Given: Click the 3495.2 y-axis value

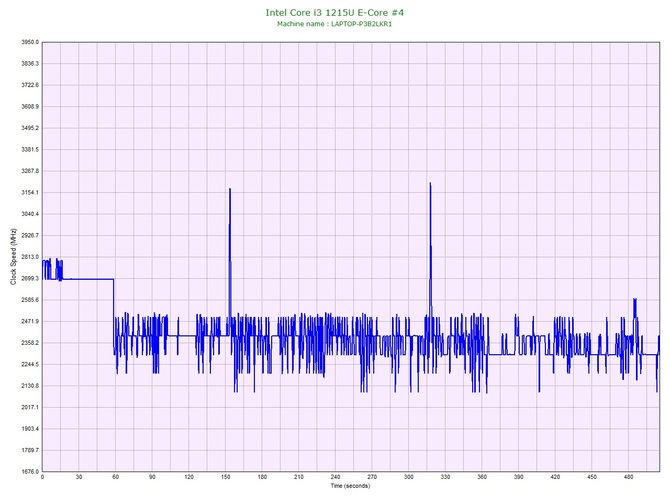Looking at the screenshot, I should point(30,128).
